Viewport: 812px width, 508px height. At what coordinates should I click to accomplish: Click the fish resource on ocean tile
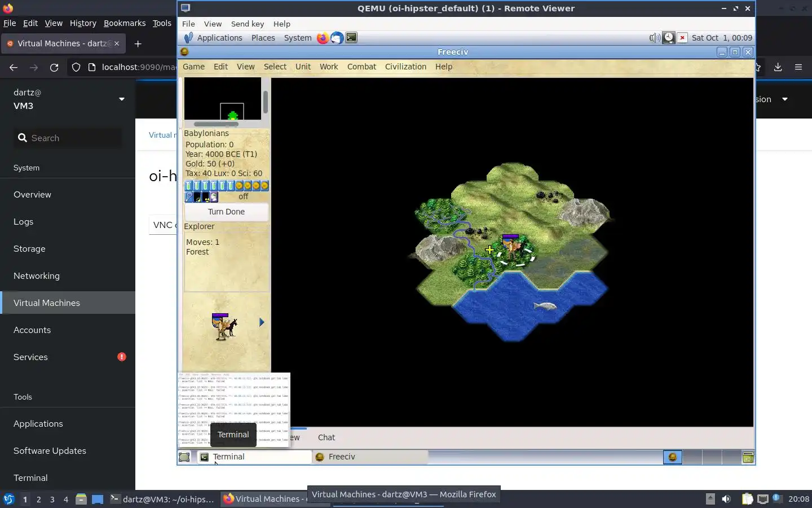pyautogui.click(x=545, y=306)
